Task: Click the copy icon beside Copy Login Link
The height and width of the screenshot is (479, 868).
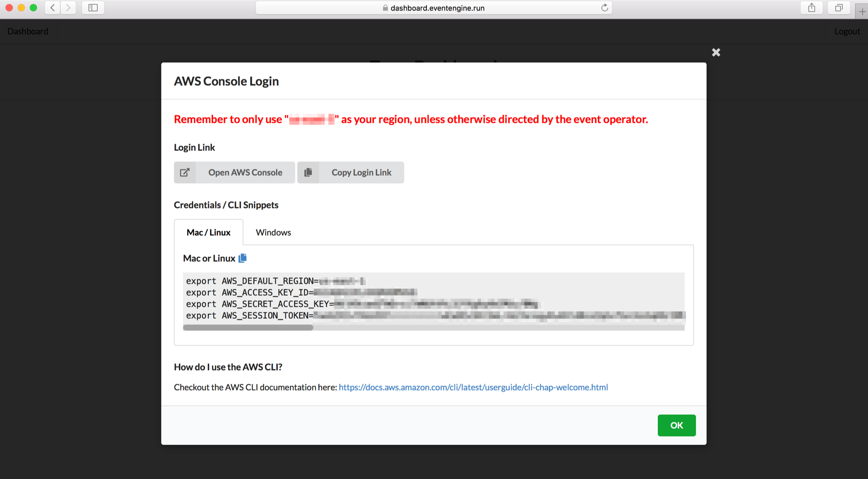Action: [x=308, y=173]
